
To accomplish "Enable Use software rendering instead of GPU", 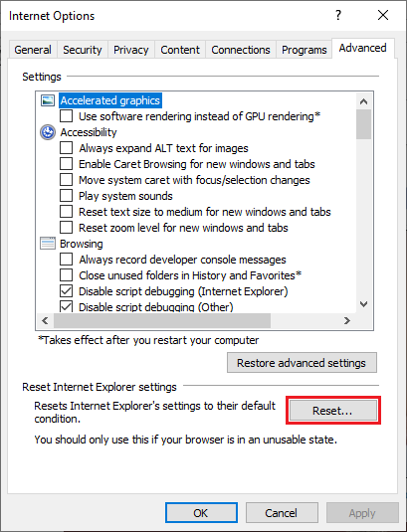I will (67, 116).
